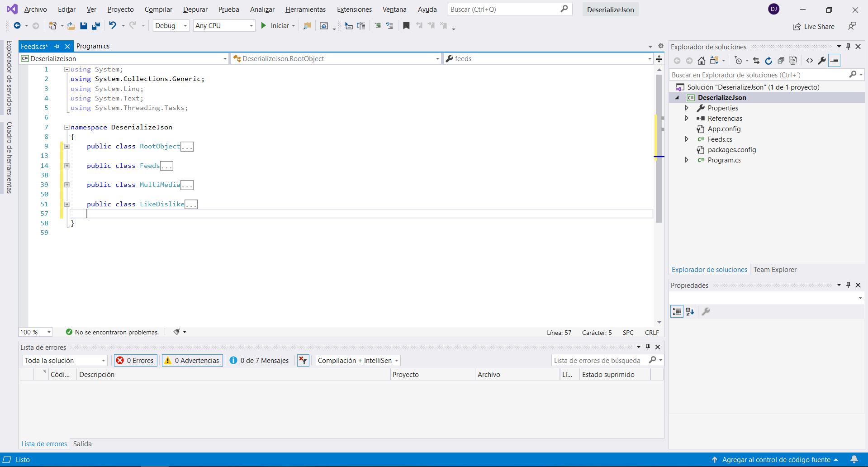Click Solution Explorer home icon
This screenshot has width=868, height=467.
[701, 61]
